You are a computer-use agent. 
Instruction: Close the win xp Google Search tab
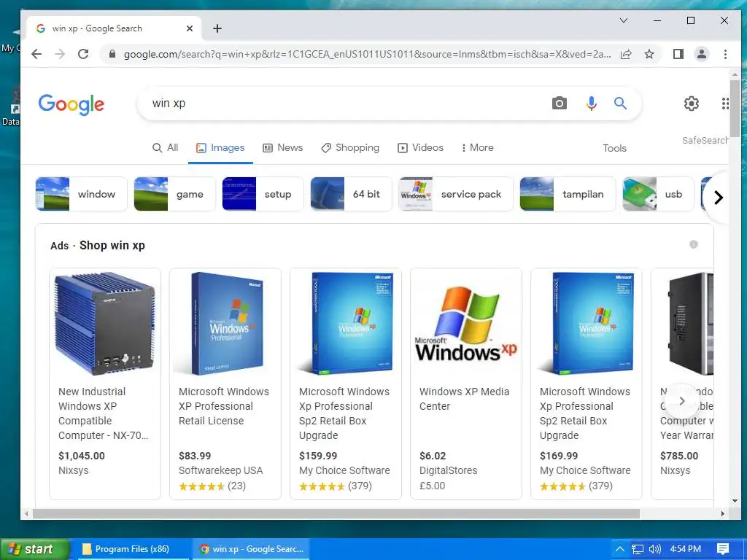coord(190,28)
